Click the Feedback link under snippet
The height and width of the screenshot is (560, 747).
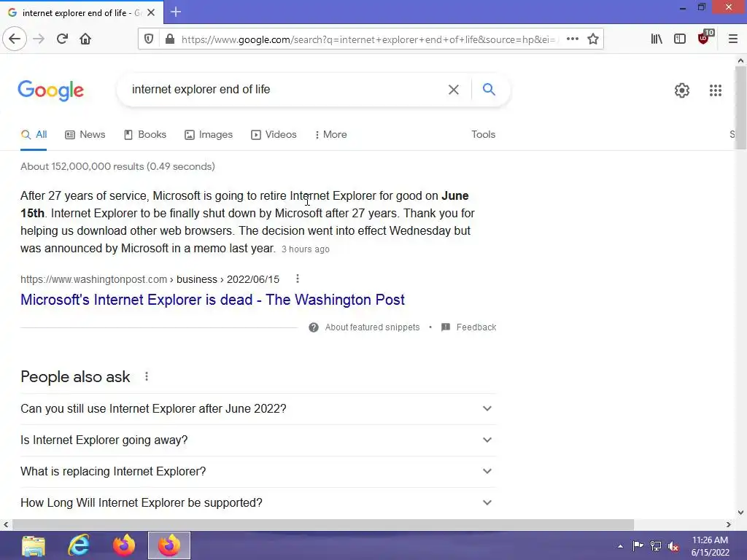[x=476, y=327]
